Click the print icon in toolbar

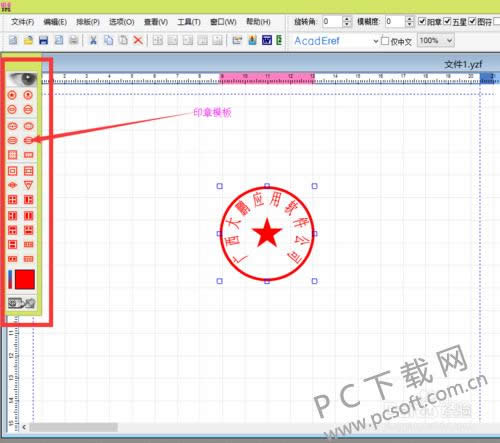[74, 40]
